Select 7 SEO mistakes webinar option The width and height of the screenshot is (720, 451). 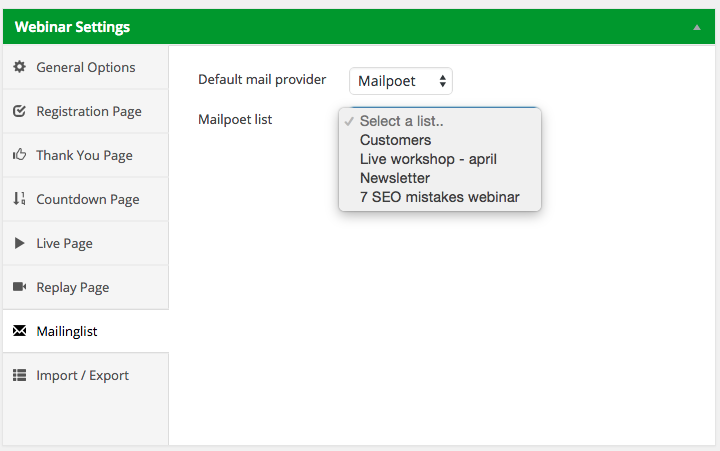[x=439, y=197]
